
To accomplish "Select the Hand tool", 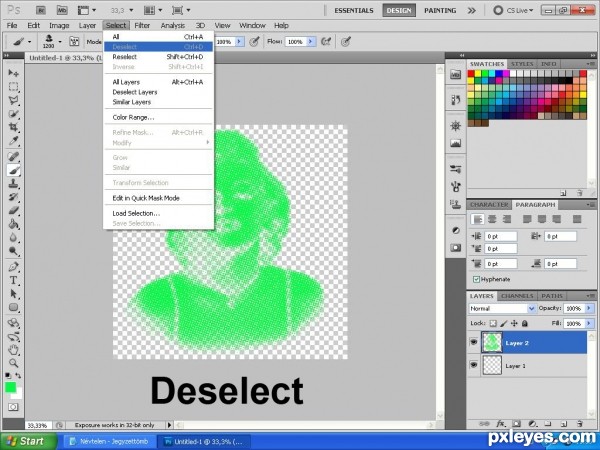I will (x=13, y=349).
